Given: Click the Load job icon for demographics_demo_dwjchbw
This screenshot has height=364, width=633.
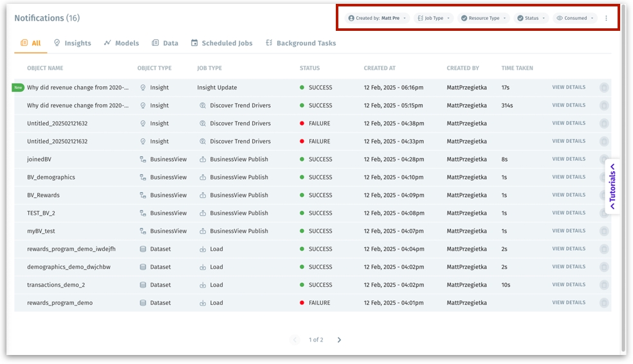Looking at the screenshot, I should pyautogui.click(x=203, y=267).
